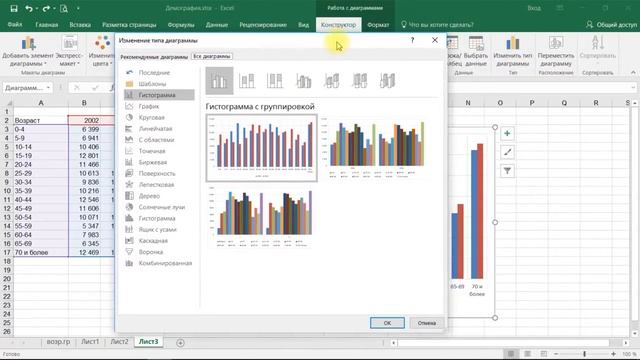This screenshot has width=640, height=360.
Task: Choose the Каскадная chart category
Action: (159, 241)
